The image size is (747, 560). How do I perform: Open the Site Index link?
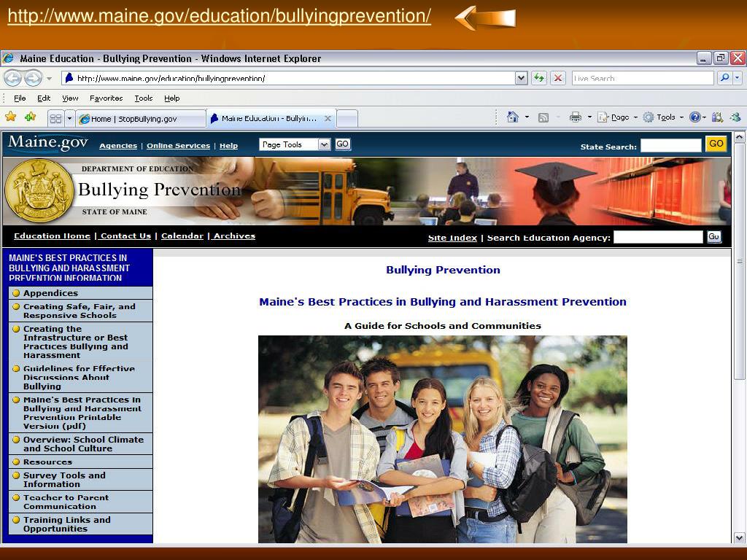(452, 238)
